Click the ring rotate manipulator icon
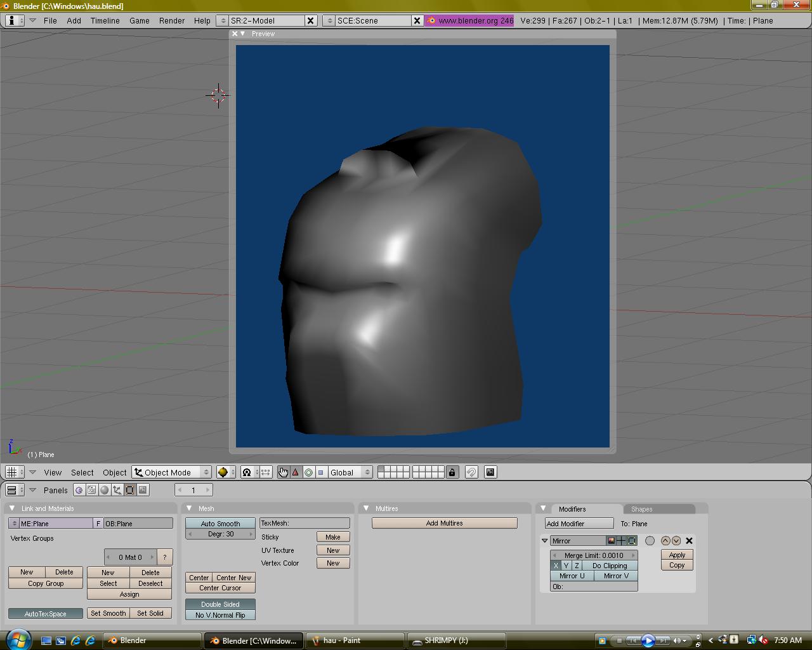 (x=308, y=472)
